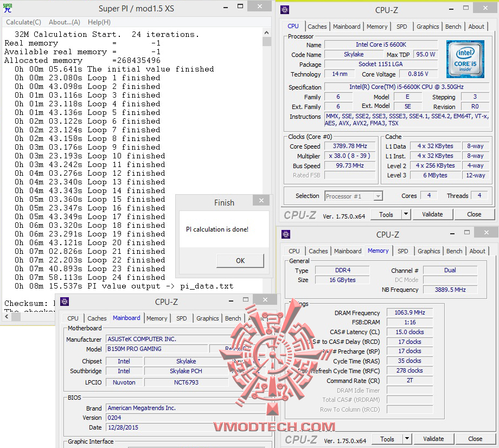Click the Core Voltage 0.816 V value
The image size is (499, 448).
pos(418,74)
